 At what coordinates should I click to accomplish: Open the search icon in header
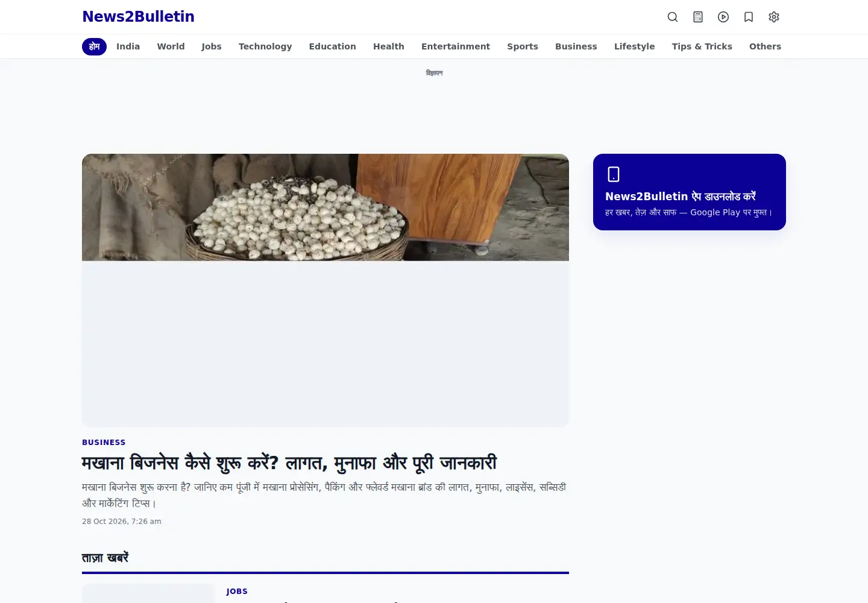(673, 17)
